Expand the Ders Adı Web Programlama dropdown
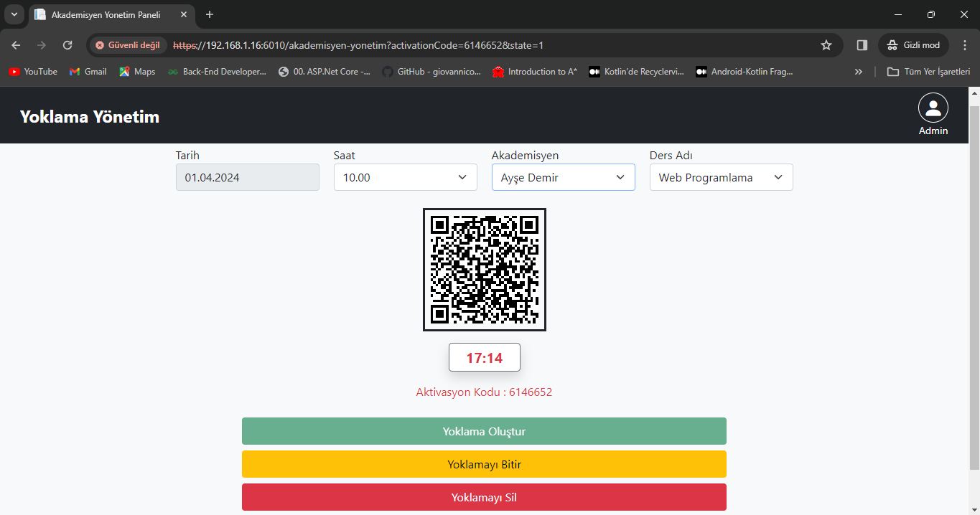The height and width of the screenshot is (515, 980). pyautogui.click(x=721, y=177)
